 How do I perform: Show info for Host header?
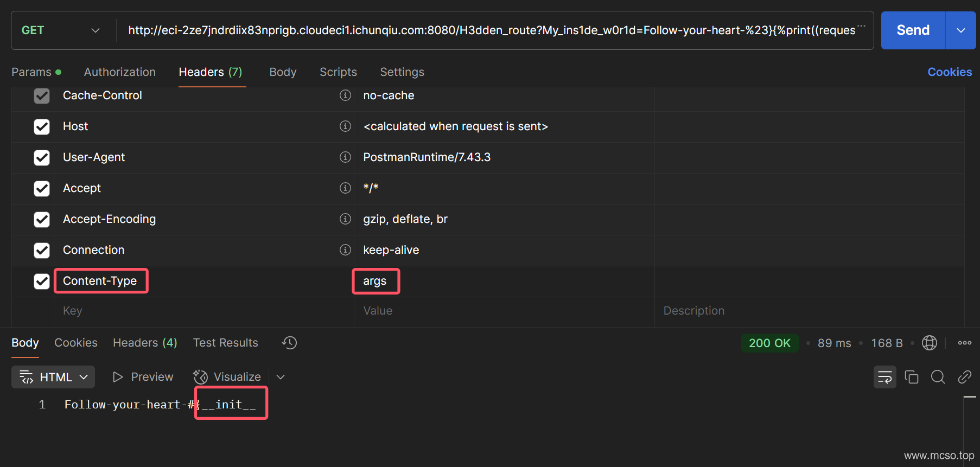click(345, 126)
